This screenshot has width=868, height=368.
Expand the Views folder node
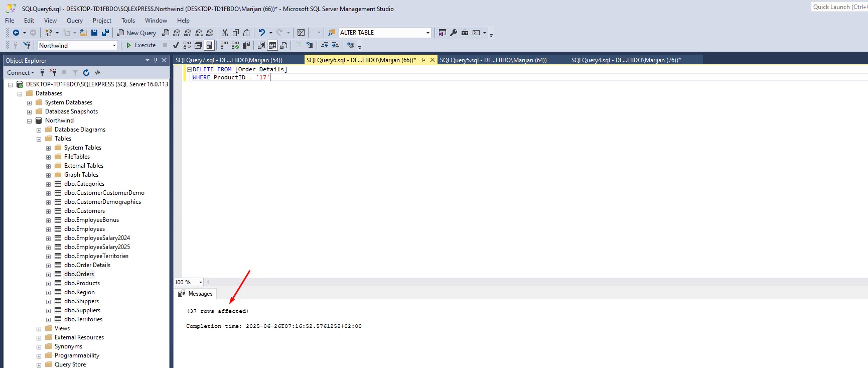click(x=39, y=329)
